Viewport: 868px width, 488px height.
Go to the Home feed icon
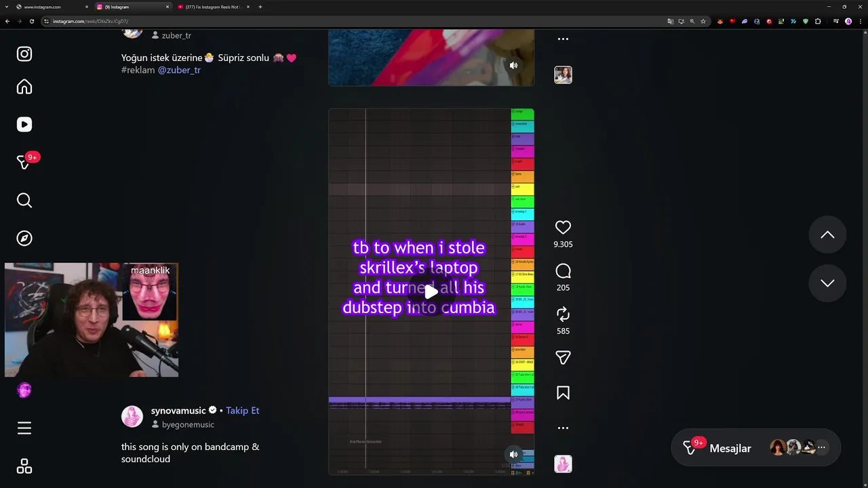pos(24,87)
